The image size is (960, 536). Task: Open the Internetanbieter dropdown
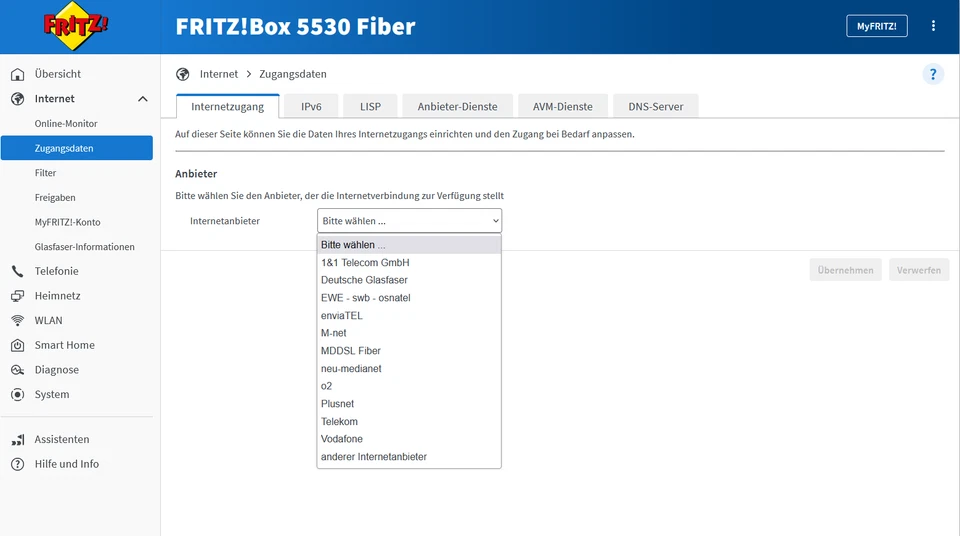coord(409,221)
